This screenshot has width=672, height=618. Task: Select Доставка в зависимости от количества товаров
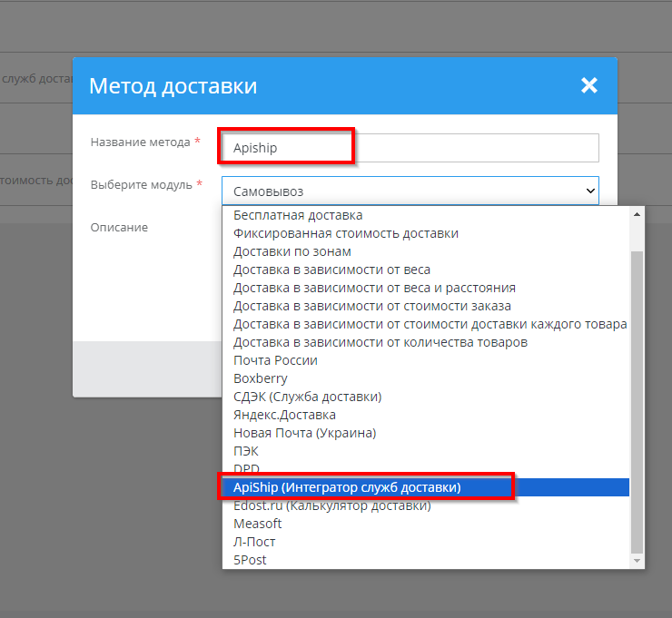point(380,342)
